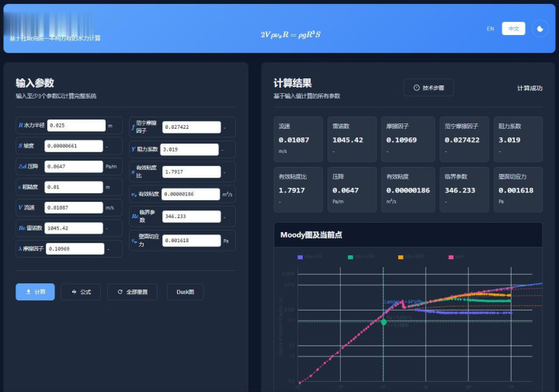Click the 计算成功 status text
The height and width of the screenshot is (392, 559).
point(529,88)
